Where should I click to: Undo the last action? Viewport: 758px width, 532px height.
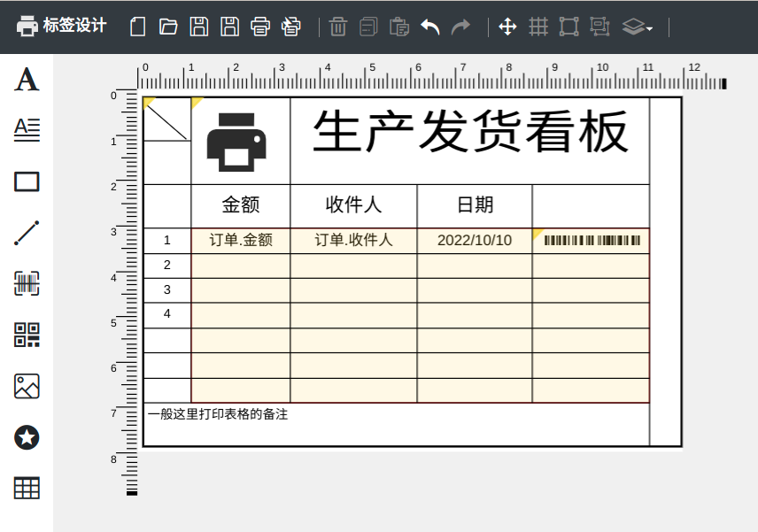tap(430, 27)
